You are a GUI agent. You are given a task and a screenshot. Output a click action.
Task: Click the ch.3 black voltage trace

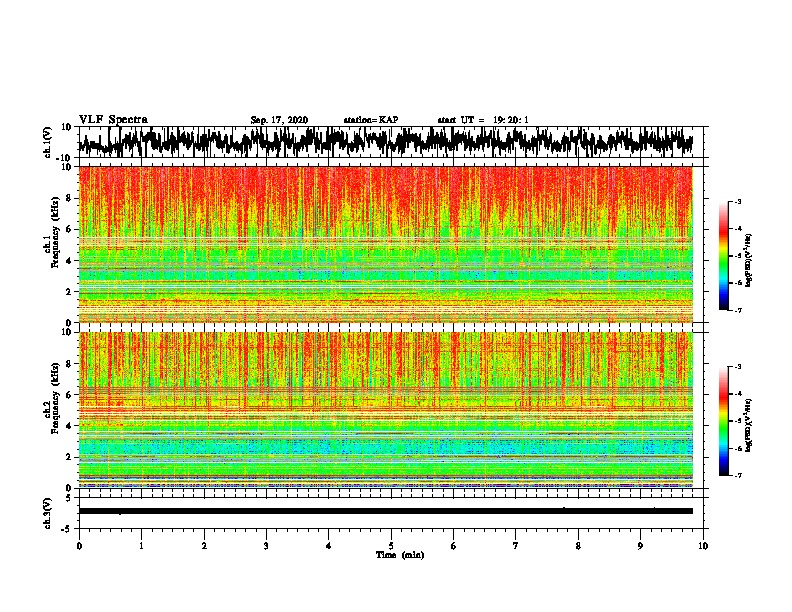pyautogui.click(x=386, y=511)
